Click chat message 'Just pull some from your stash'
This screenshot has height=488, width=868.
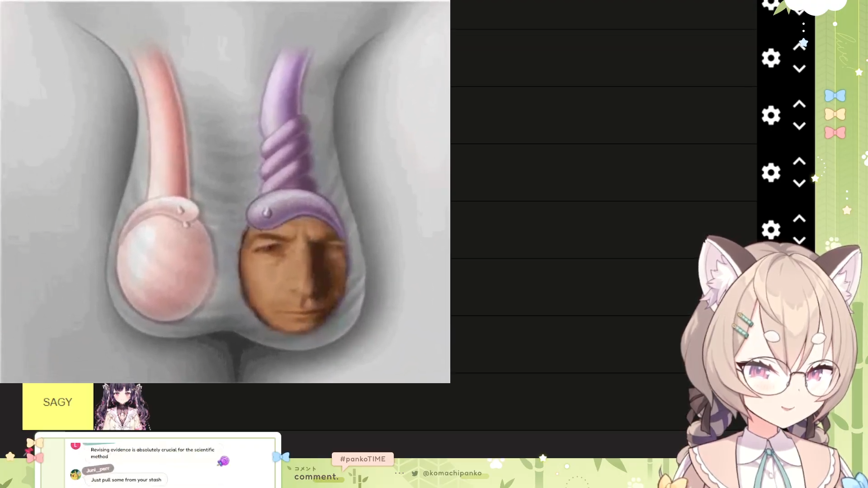coord(126,480)
